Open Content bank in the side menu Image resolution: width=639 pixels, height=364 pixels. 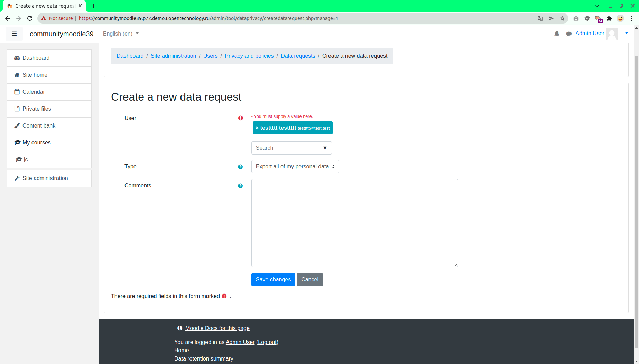tap(49, 126)
